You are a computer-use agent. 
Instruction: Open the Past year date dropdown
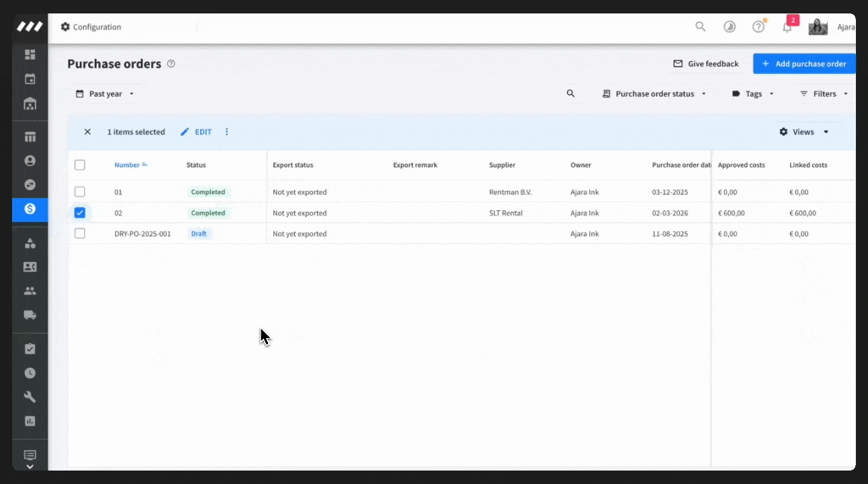105,93
